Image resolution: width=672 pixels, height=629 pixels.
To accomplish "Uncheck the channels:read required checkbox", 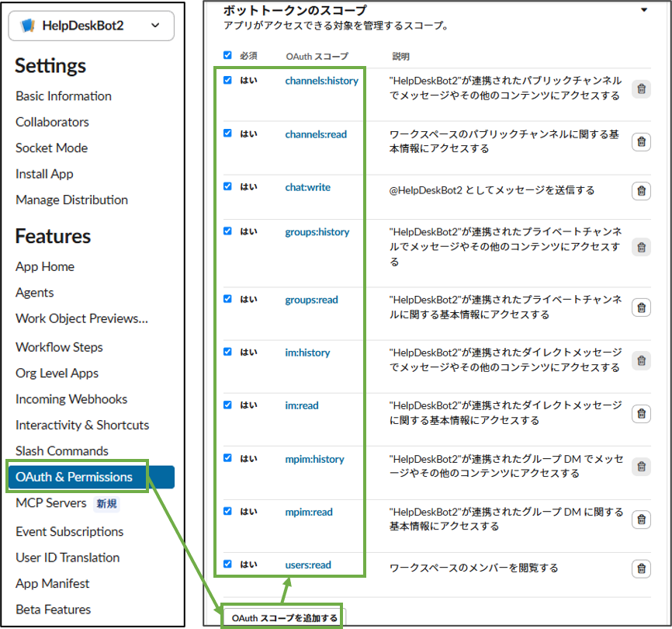I will pos(227,134).
